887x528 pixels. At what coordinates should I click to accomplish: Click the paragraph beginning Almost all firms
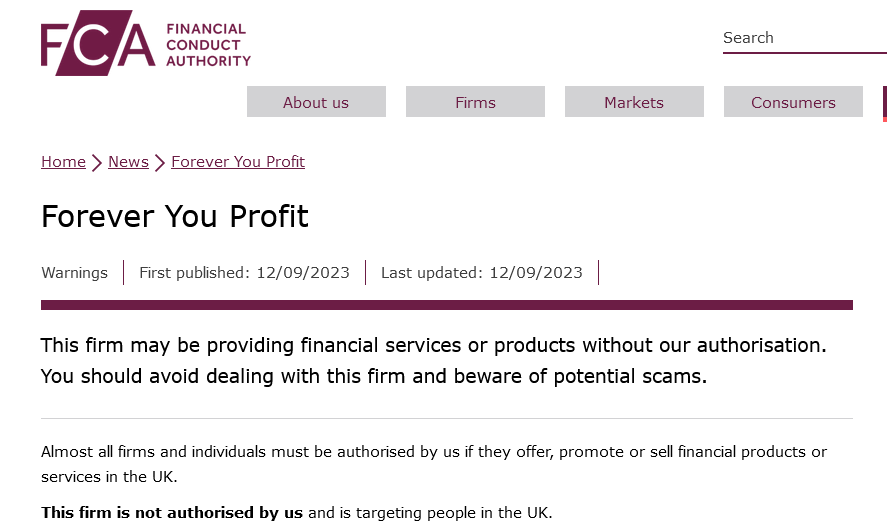click(434, 464)
